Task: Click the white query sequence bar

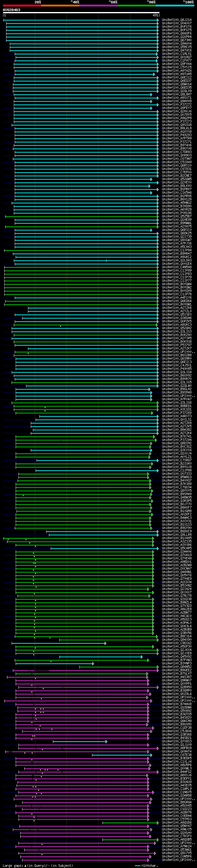Action: coord(81,12)
